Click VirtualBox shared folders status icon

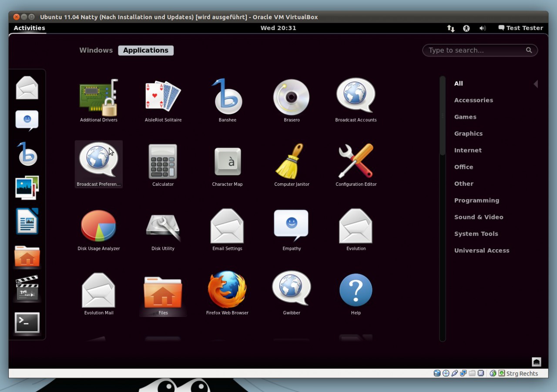(x=472, y=373)
